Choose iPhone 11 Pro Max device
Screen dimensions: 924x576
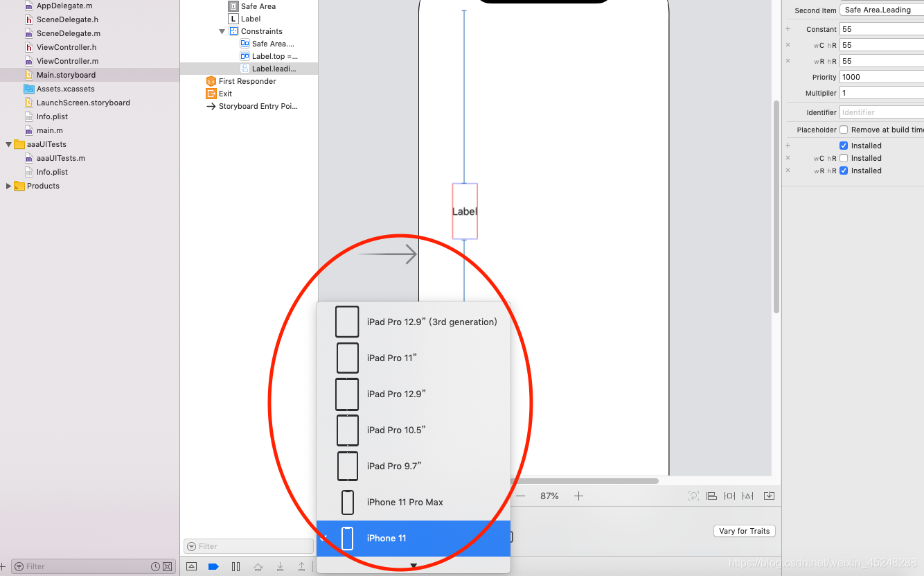[x=414, y=502]
